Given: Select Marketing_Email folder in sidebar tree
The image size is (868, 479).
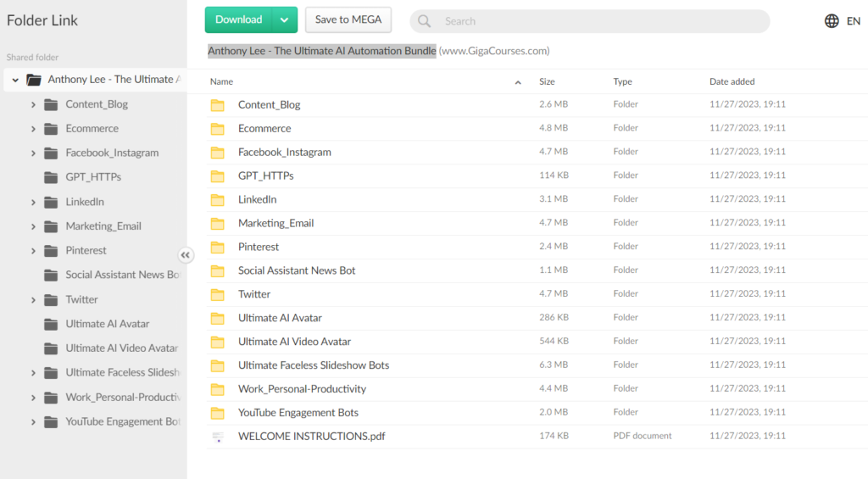Looking at the screenshot, I should (103, 226).
